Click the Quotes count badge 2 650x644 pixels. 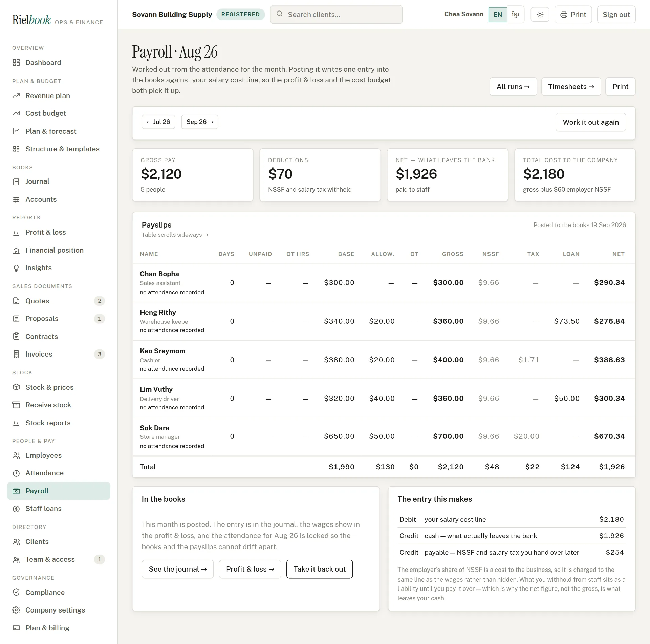pyautogui.click(x=100, y=301)
